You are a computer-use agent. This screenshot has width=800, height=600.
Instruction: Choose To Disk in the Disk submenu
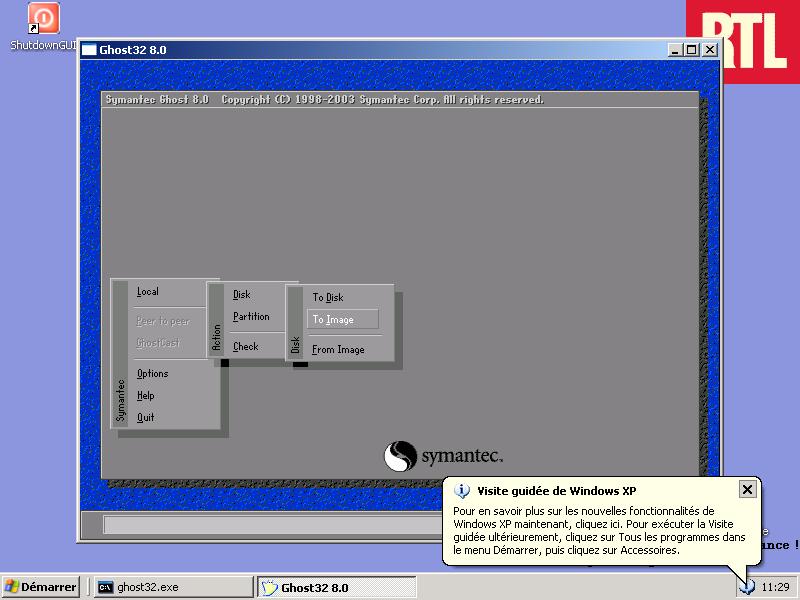pyautogui.click(x=328, y=297)
